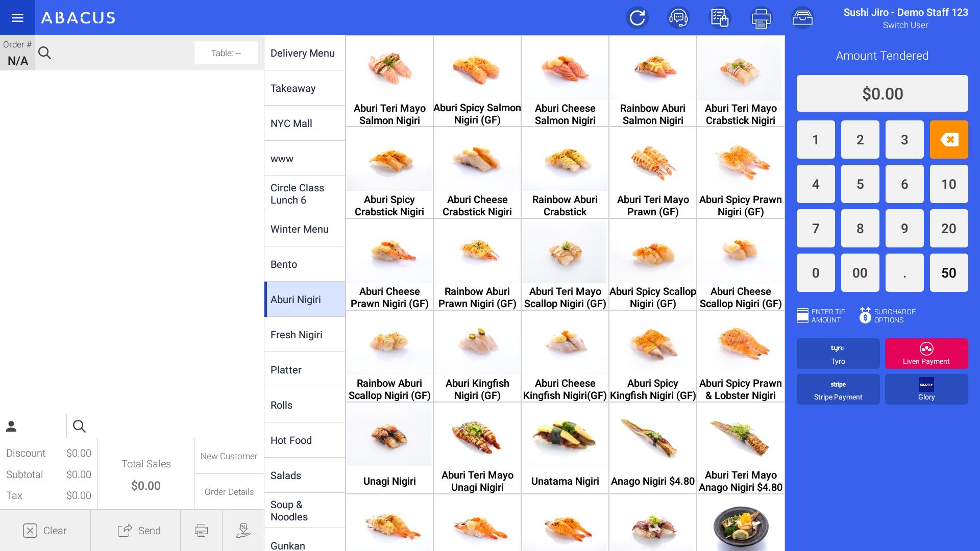This screenshot has height=551, width=980.
Task: Open Surcharge Options
Action: (x=888, y=316)
